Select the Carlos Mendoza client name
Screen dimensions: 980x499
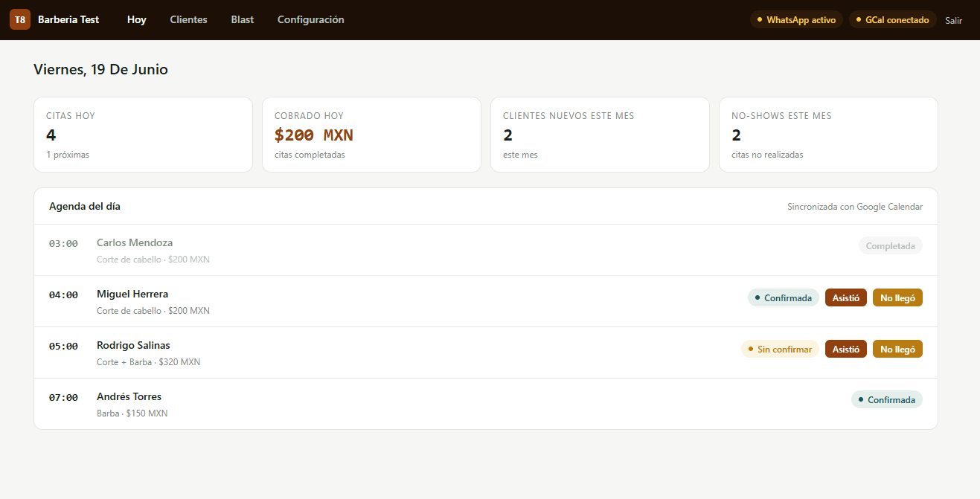click(135, 242)
